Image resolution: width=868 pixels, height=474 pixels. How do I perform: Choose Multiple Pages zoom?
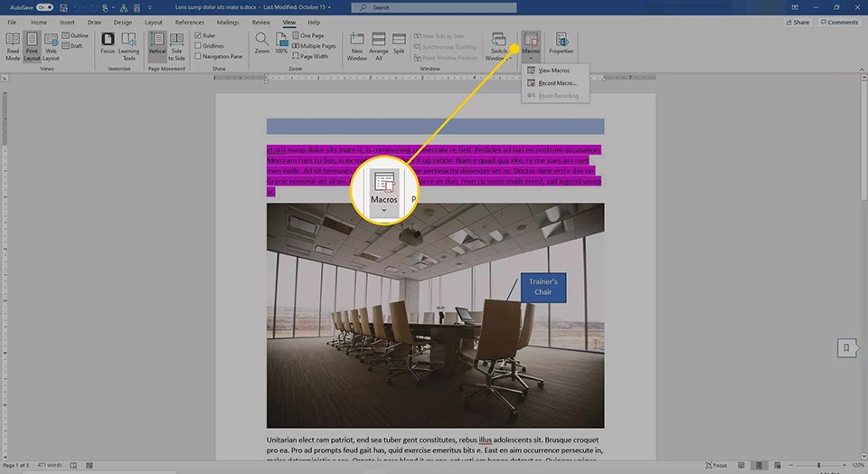pyautogui.click(x=314, y=46)
